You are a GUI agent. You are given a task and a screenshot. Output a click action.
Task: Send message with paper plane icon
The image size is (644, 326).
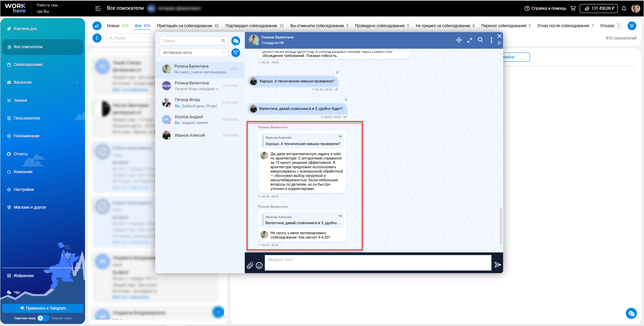pyautogui.click(x=498, y=265)
